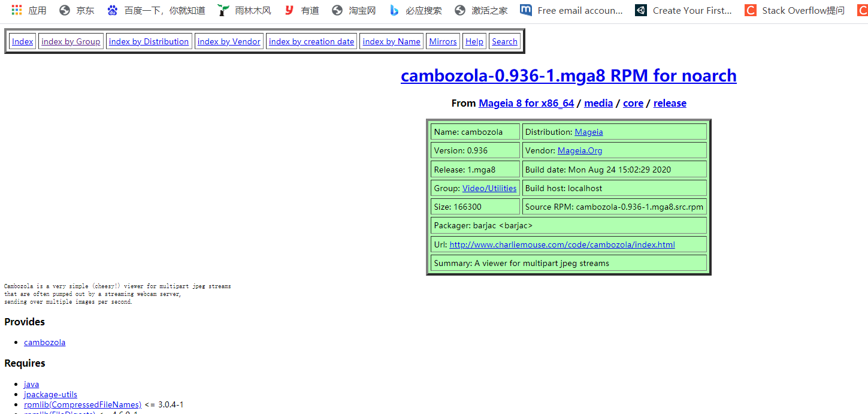
Task: Select the Release: 1.mga8 cell
Action: 475,170
